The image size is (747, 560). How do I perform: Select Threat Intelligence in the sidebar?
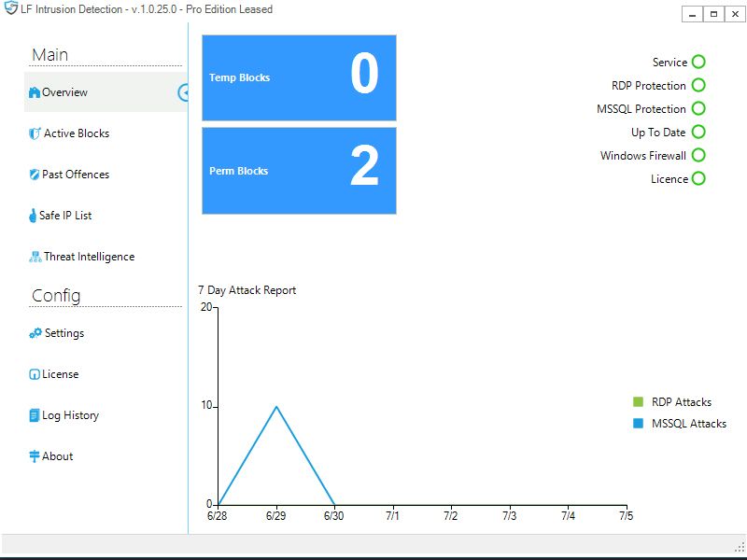click(x=89, y=257)
